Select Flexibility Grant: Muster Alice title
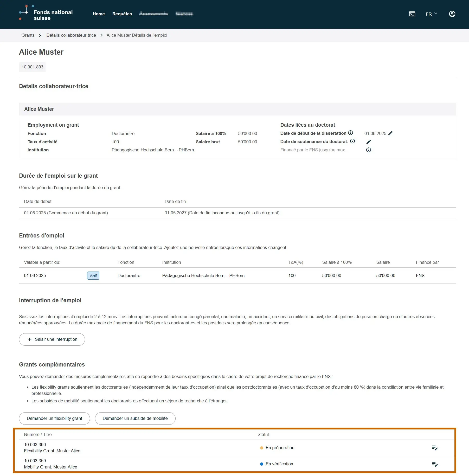The image size is (469, 476). click(52, 451)
